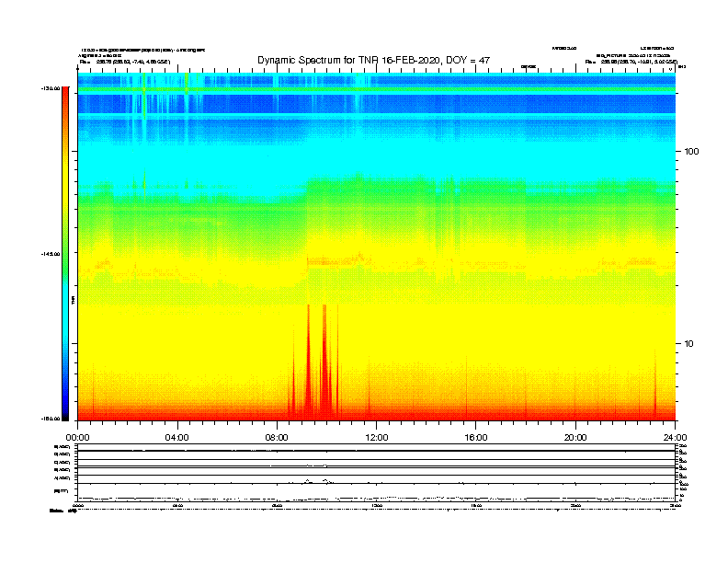
Task: Click the lower time-series line plot panel
Action: [x=376, y=473]
